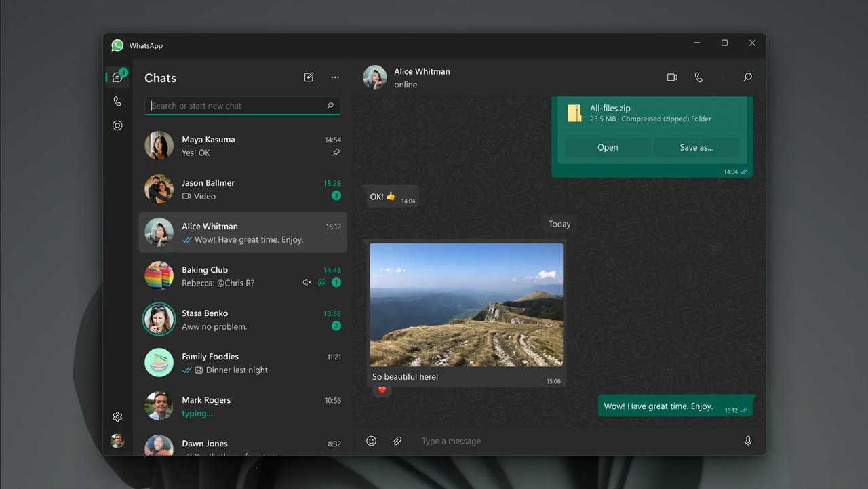Unmute the Baking Club group chat
Viewport: 868px width, 489px height.
click(307, 281)
